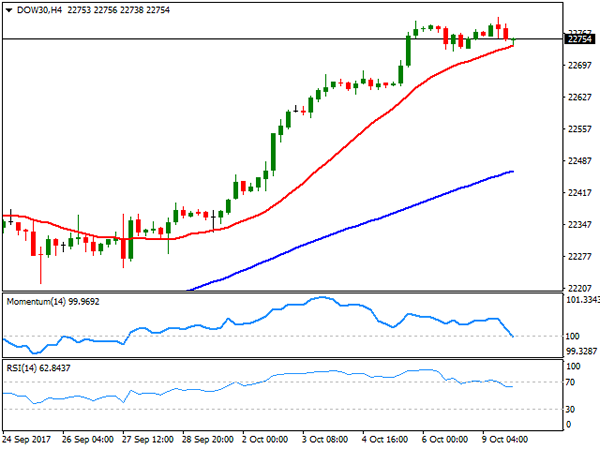Click the 3 Oct 08:00 time label
This screenshot has height=450, width=600.
[x=325, y=439]
